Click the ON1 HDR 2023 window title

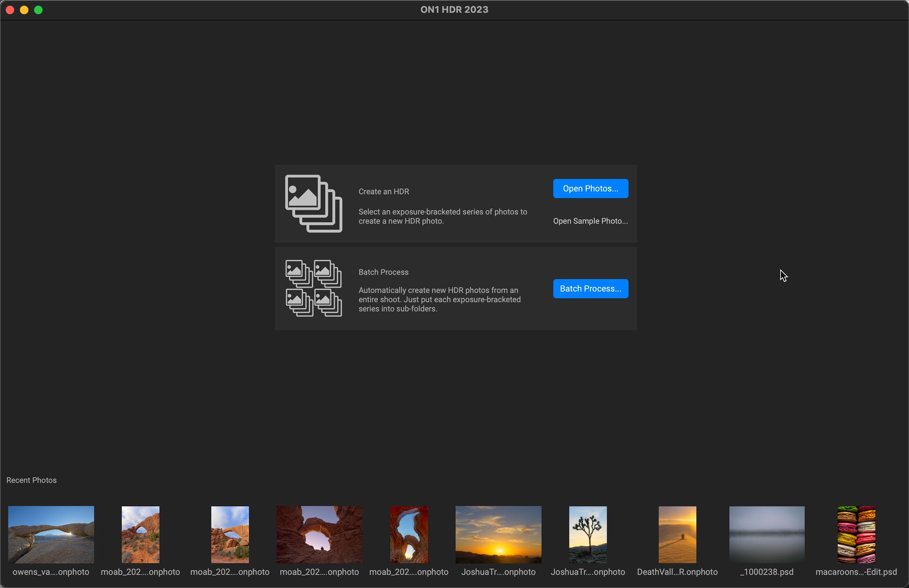point(454,10)
